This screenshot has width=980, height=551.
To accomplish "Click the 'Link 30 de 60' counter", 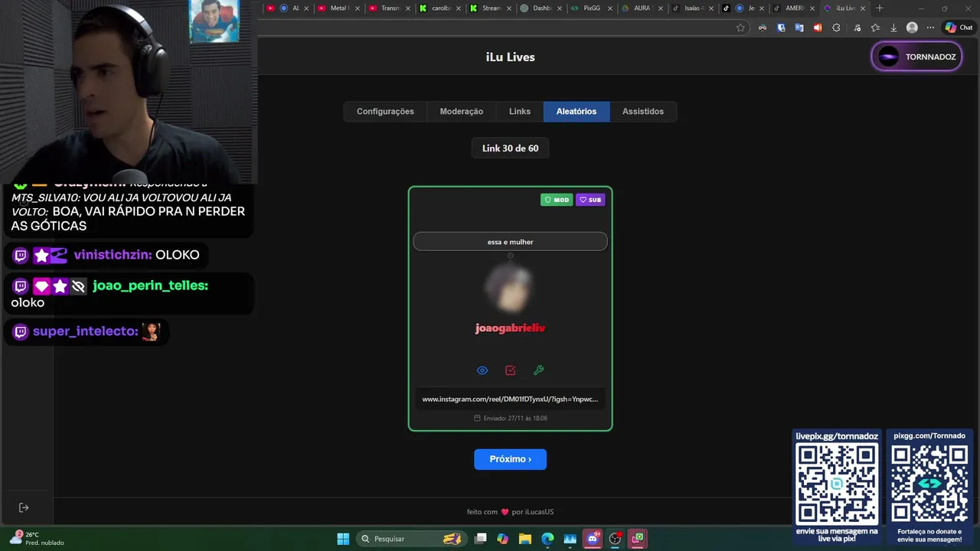I will point(510,148).
